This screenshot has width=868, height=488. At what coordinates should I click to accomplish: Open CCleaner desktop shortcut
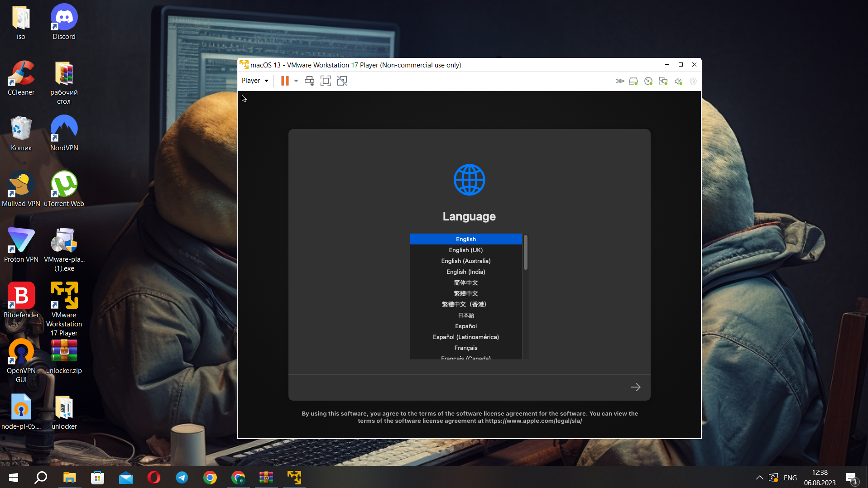21,78
